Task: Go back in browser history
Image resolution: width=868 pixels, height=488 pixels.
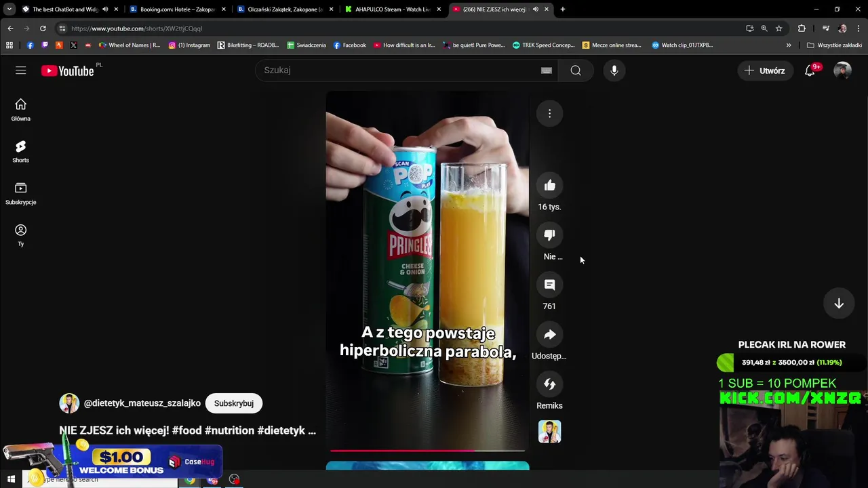Action: pos(10,28)
